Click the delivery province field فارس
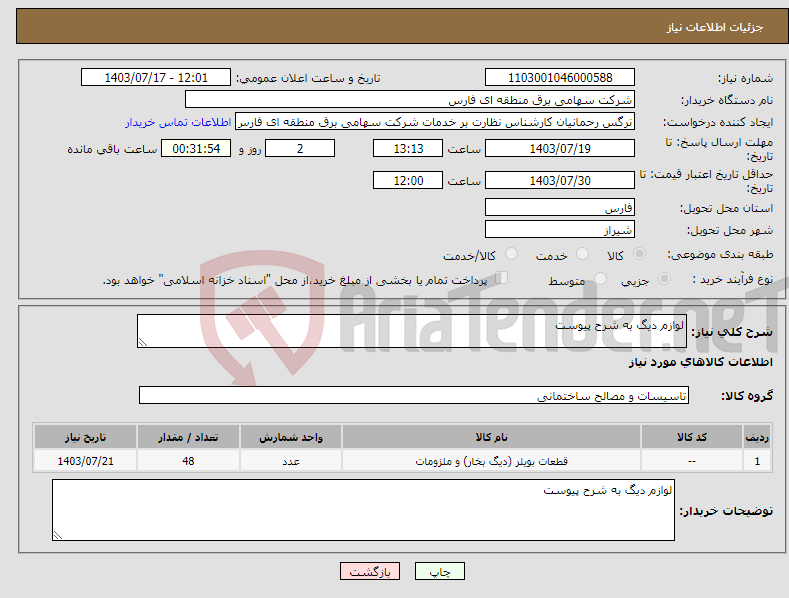Screen dimensions: 789x598 pos(560,207)
